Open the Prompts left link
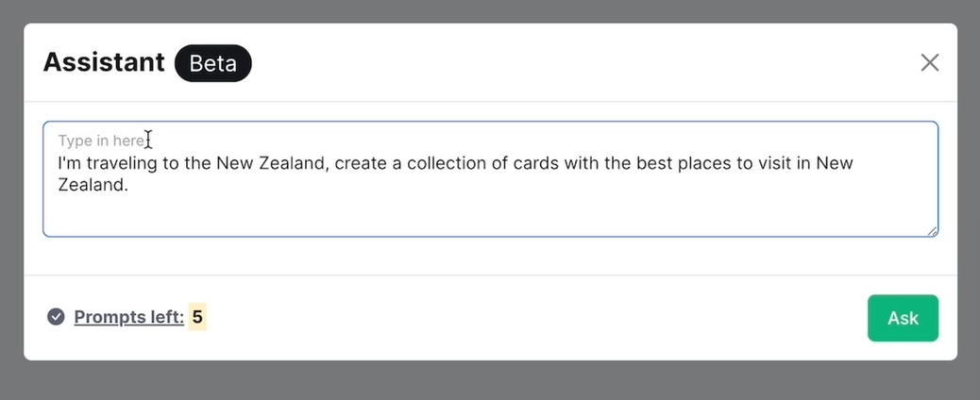 click(128, 317)
